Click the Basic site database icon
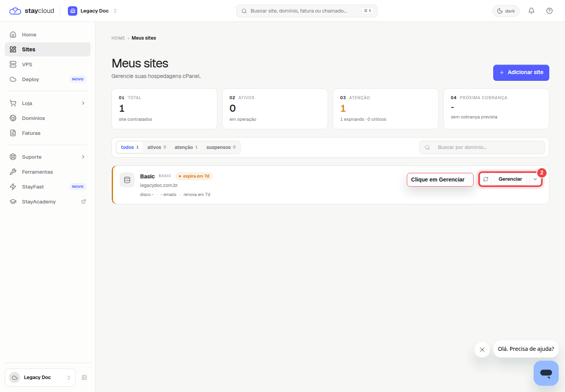Image resolution: width=565 pixels, height=392 pixels. point(127,180)
